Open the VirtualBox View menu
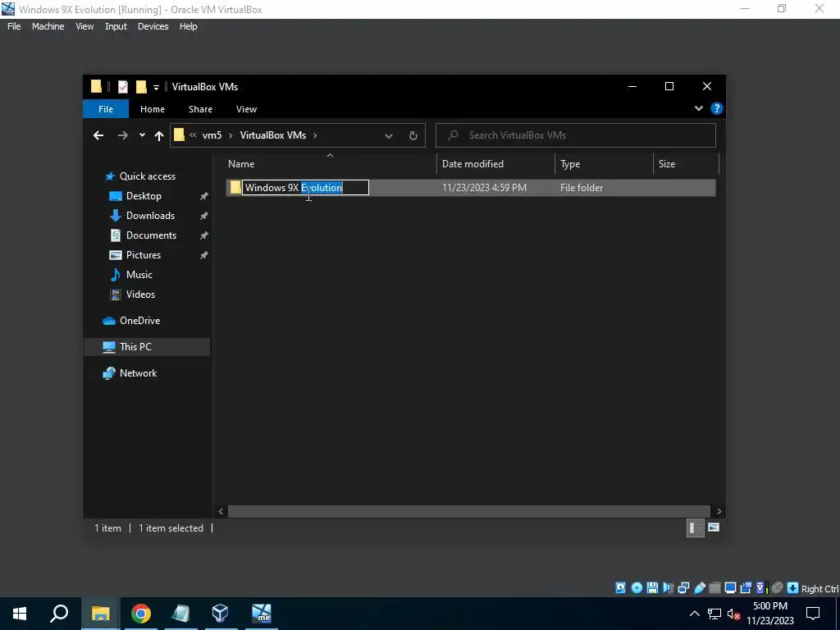This screenshot has width=840, height=630. pos(84,26)
